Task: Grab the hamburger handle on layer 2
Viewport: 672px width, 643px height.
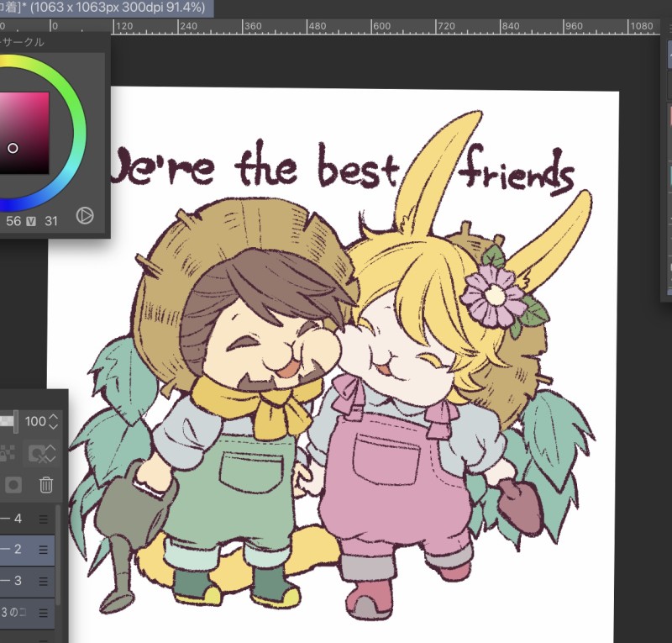Action: [44, 550]
